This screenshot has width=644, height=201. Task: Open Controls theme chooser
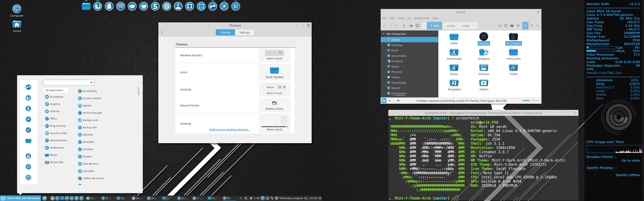(274, 89)
